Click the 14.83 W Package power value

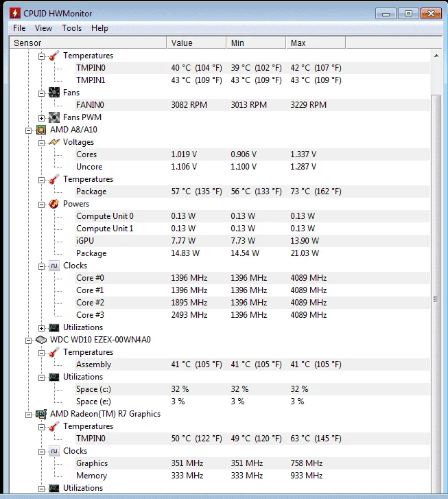pyautogui.click(x=185, y=253)
